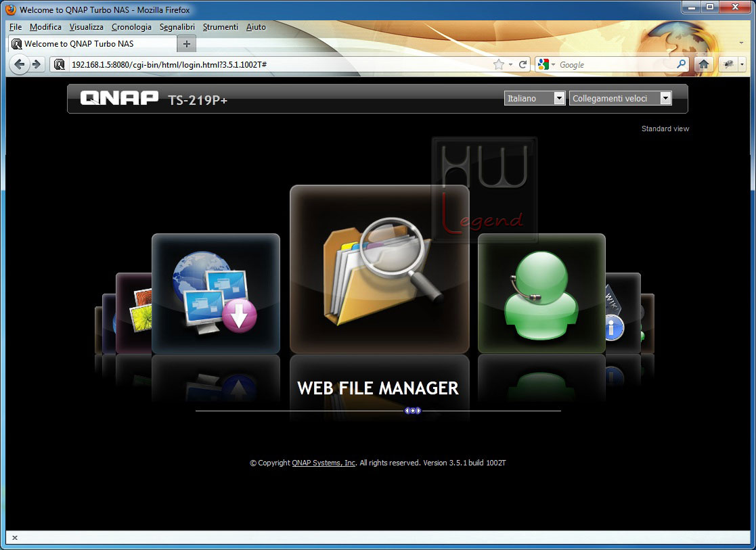Click the Firefox icon in title bar
This screenshot has width=756, height=550.
click(11, 9)
